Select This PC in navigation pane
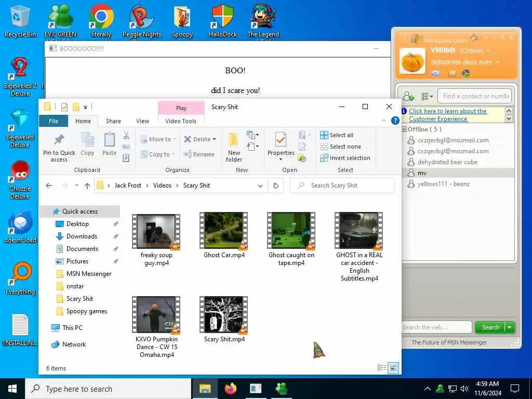The height and width of the screenshot is (399, 532). (x=72, y=327)
